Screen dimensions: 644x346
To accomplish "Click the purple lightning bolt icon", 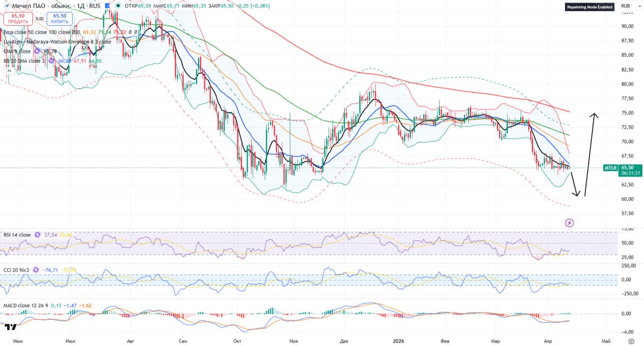I will [569, 222].
